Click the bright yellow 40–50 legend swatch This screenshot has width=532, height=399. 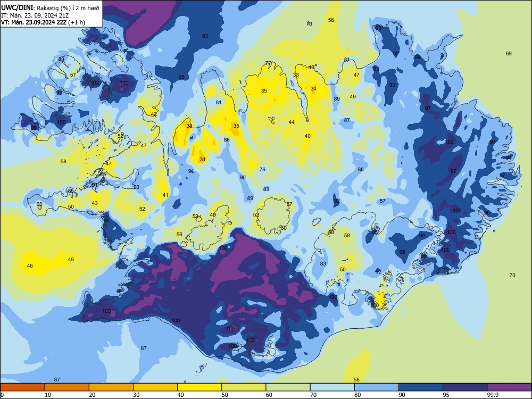199,387
